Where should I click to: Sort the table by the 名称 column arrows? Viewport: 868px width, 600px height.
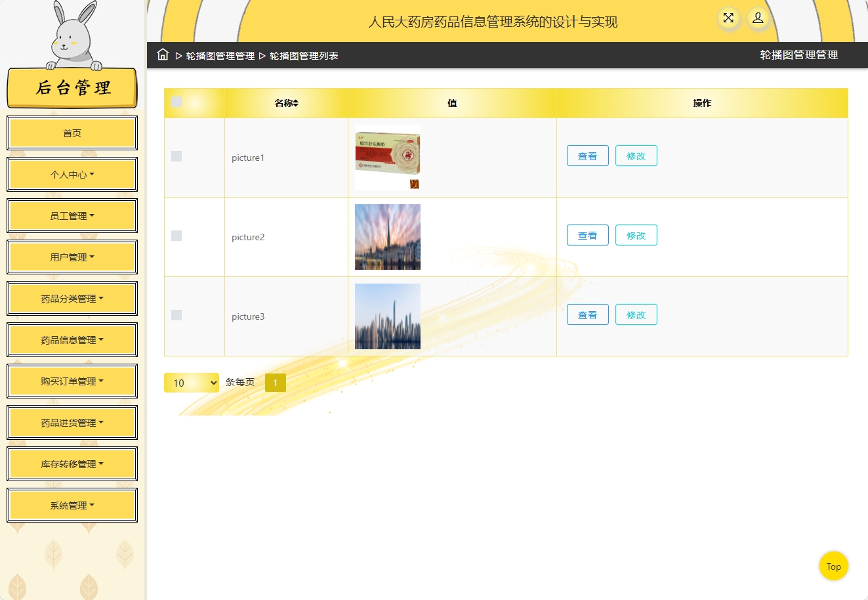tap(296, 103)
